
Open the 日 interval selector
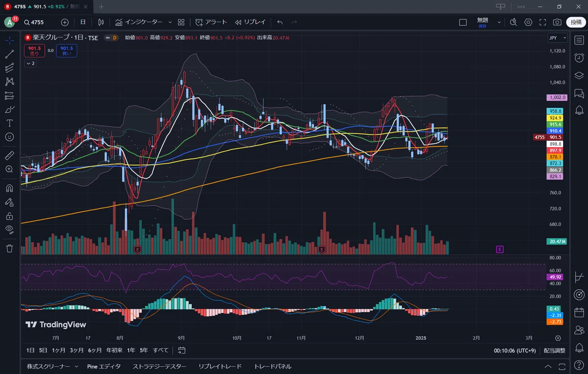(83, 22)
